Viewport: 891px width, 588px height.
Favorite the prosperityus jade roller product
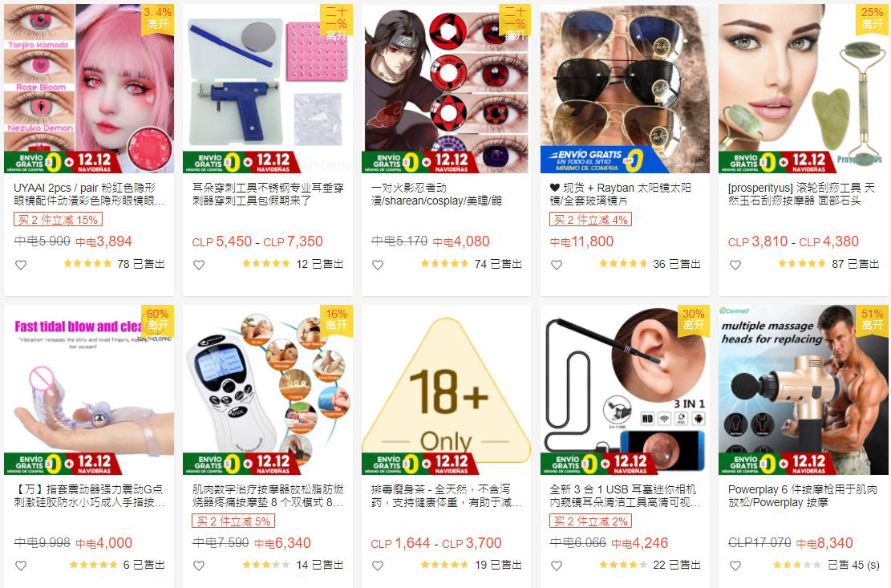735,265
